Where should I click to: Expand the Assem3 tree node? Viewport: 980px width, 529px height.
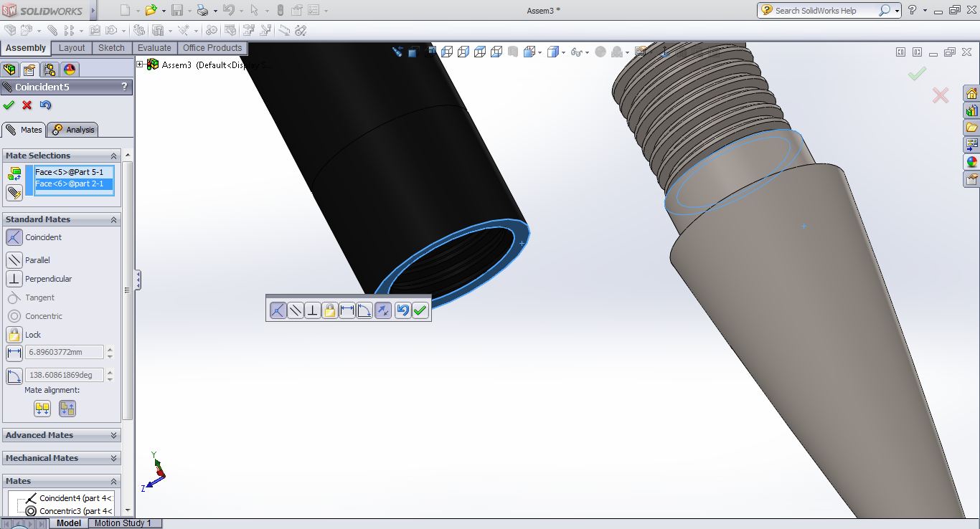click(140, 65)
